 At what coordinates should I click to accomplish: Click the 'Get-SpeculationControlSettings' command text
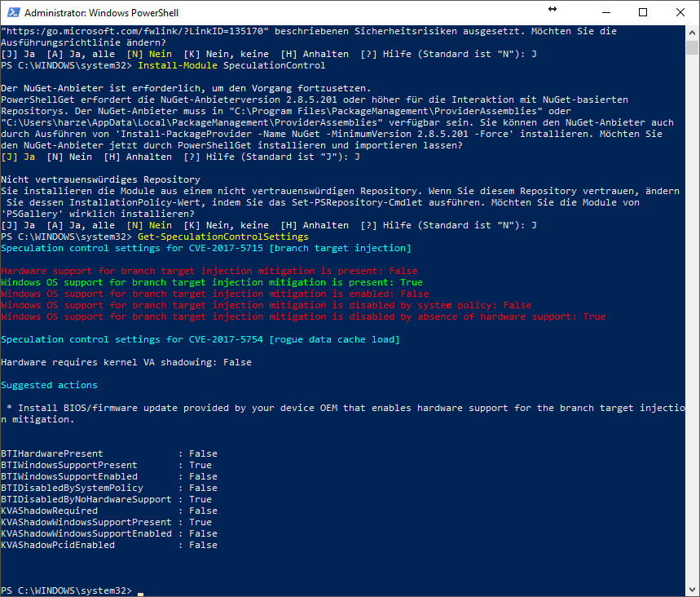coord(222,237)
